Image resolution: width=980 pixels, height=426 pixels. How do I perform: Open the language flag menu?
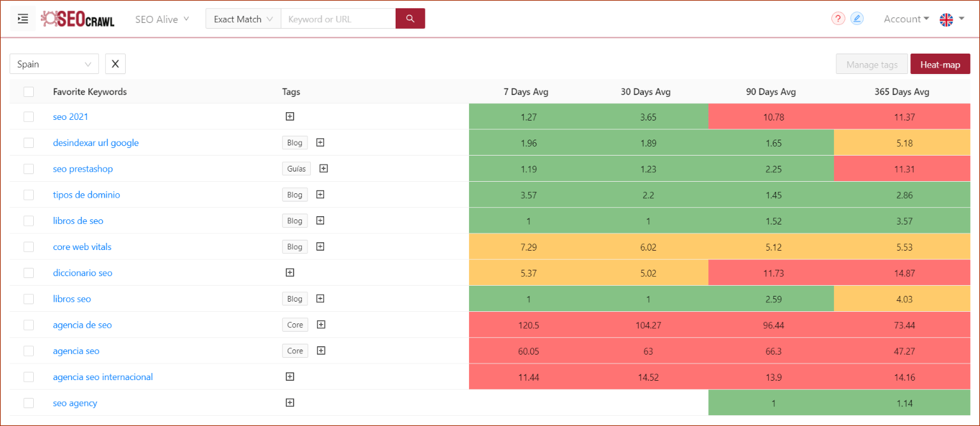[x=951, y=19]
